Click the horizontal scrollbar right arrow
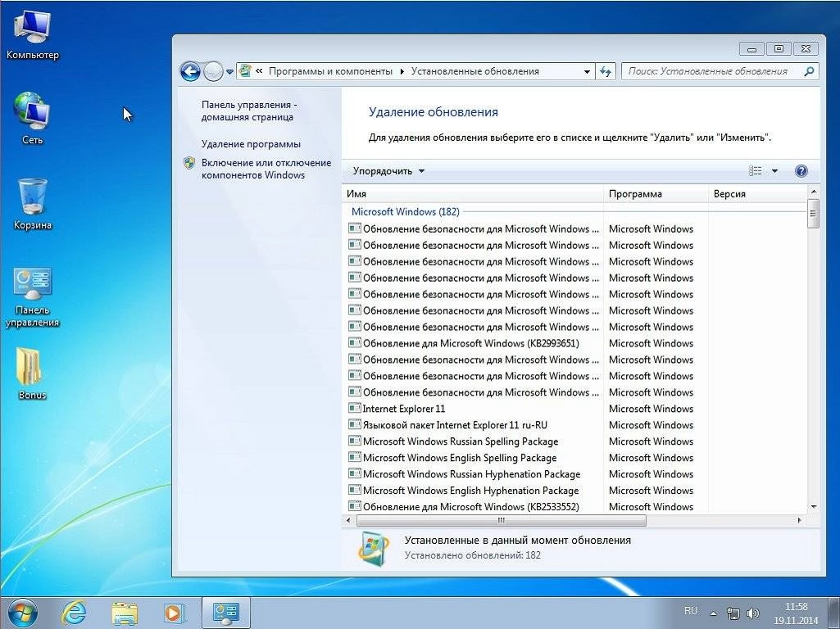 click(x=800, y=520)
